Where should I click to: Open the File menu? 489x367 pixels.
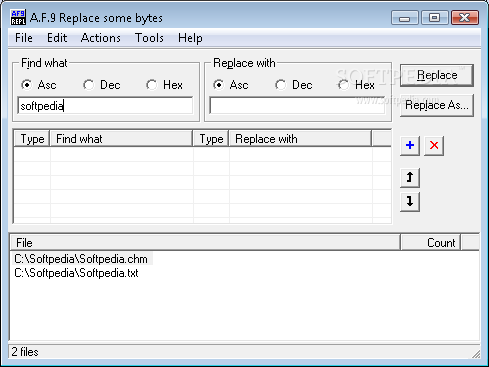click(x=24, y=38)
